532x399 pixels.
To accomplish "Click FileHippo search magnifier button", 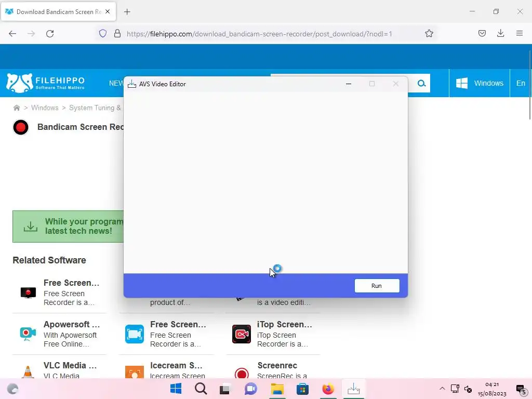I will [x=421, y=83].
